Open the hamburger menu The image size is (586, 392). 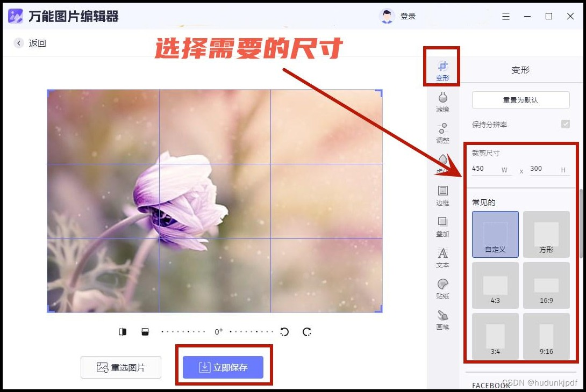506,16
